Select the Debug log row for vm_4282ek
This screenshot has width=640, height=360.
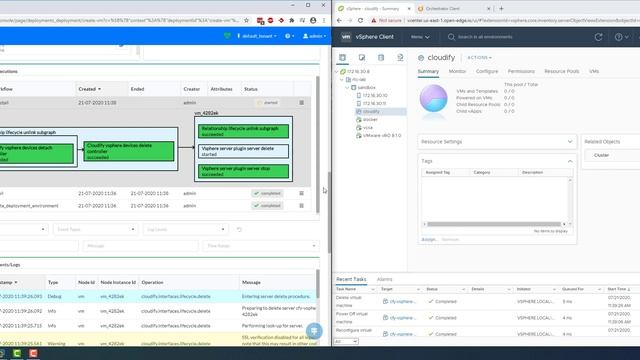pos(158,296)
